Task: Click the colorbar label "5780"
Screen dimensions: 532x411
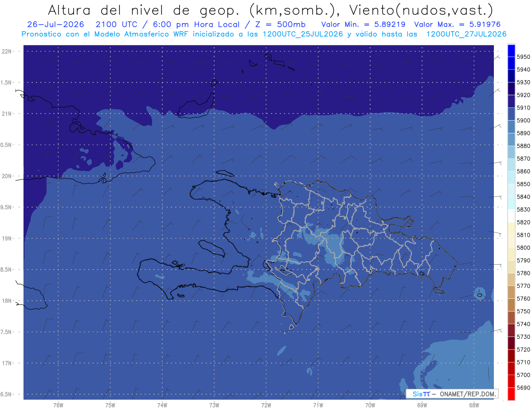Action: tap(523, 273)
